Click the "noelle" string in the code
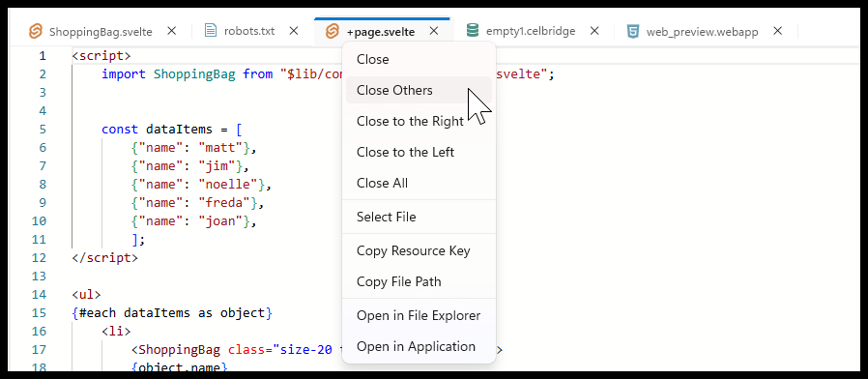Viewport: 868px width, 379px height. coord(227,184)
